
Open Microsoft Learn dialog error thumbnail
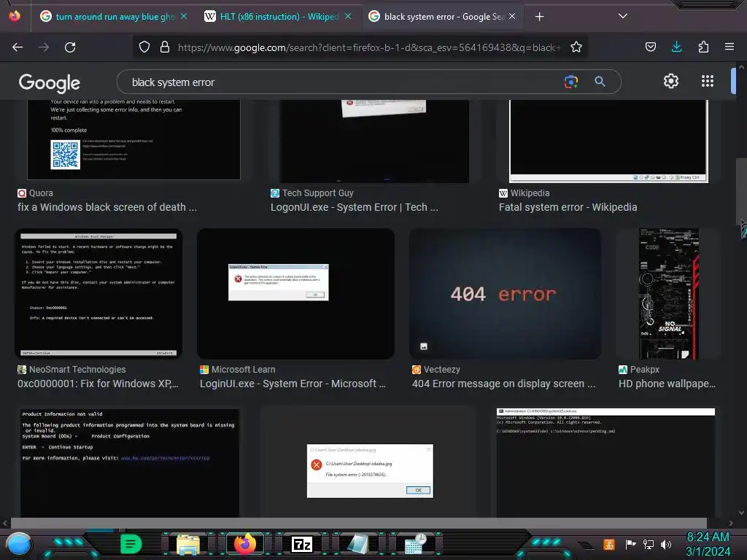tap(295, 294)
